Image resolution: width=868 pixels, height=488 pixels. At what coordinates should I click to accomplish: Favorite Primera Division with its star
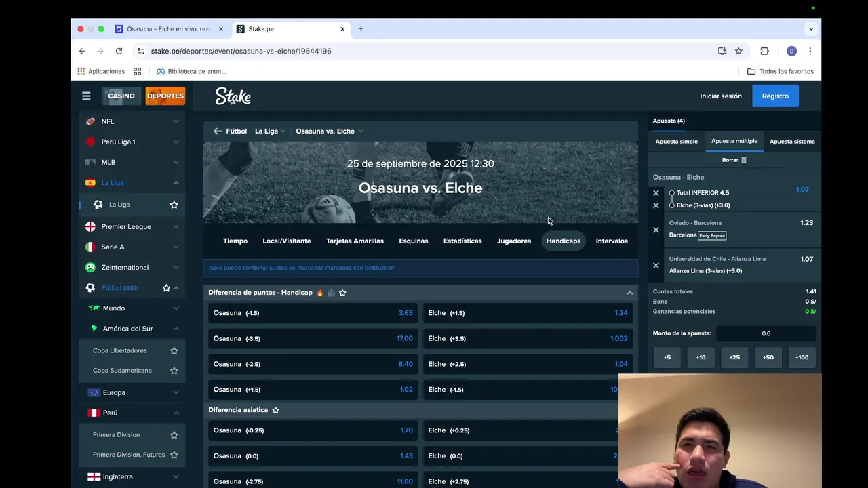(x=174, y=435)
